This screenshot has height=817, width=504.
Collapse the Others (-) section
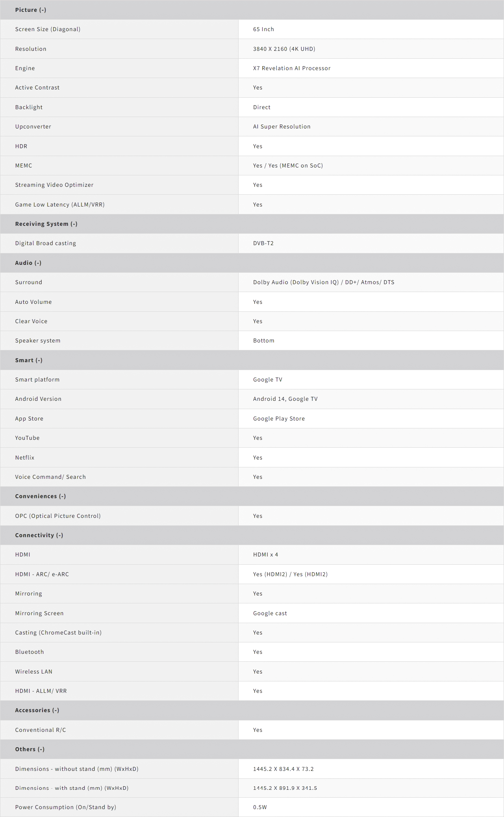(30, 749)
